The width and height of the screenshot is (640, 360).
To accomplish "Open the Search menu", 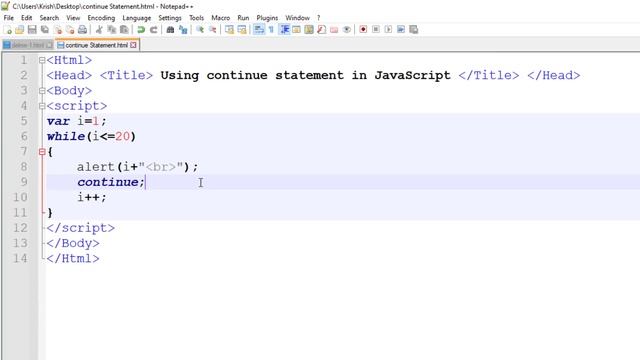I will 49,18.
